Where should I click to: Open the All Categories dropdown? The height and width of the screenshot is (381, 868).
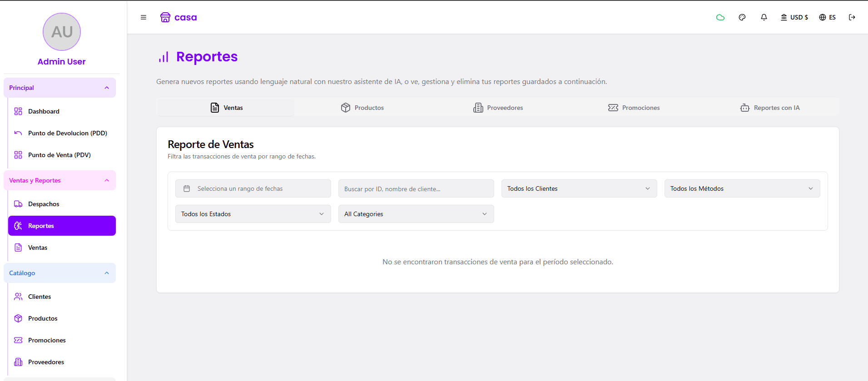pos(416,214)
